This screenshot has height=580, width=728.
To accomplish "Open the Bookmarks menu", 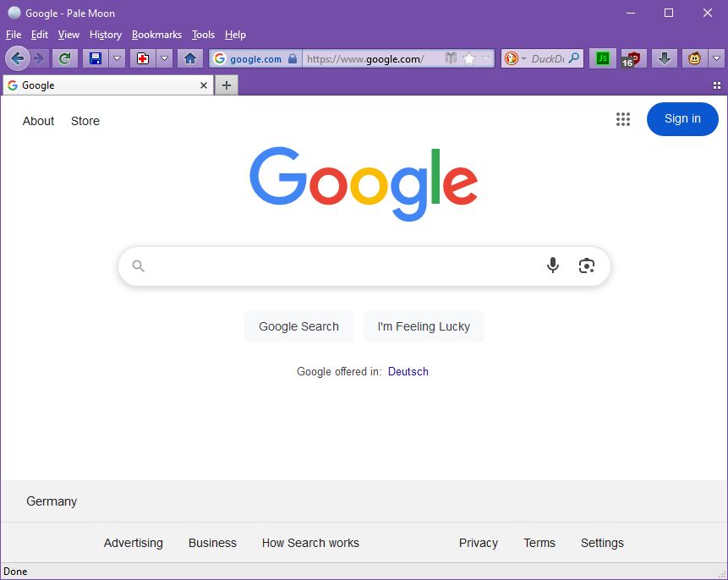I will (x=156, y=35).
